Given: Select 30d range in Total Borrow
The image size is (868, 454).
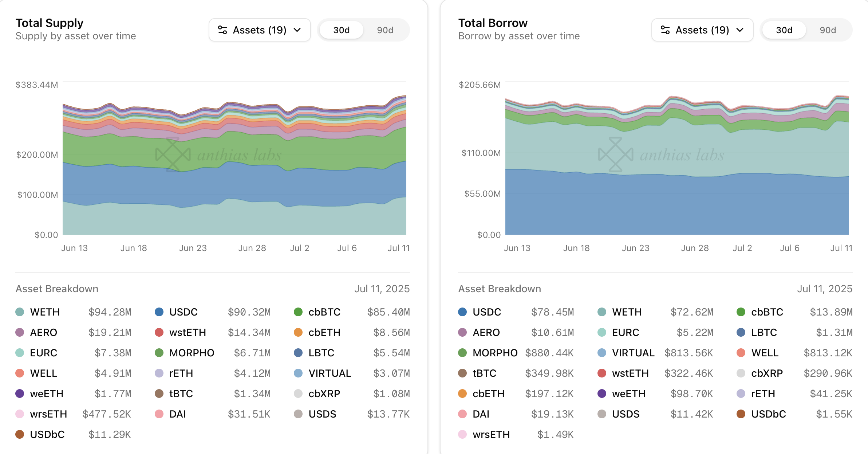Looking at the screenshot, I should pyautogui.click(x=784, y=30).
